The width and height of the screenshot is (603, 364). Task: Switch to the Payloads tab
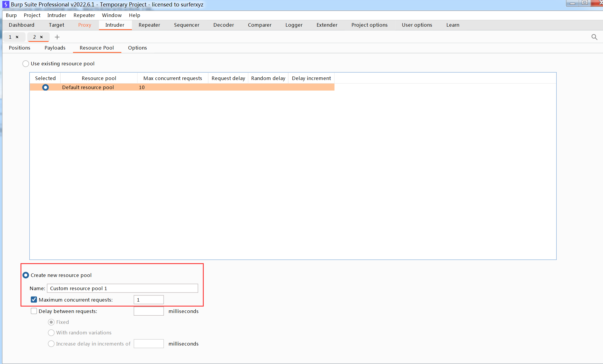click(x=55, y=48)
